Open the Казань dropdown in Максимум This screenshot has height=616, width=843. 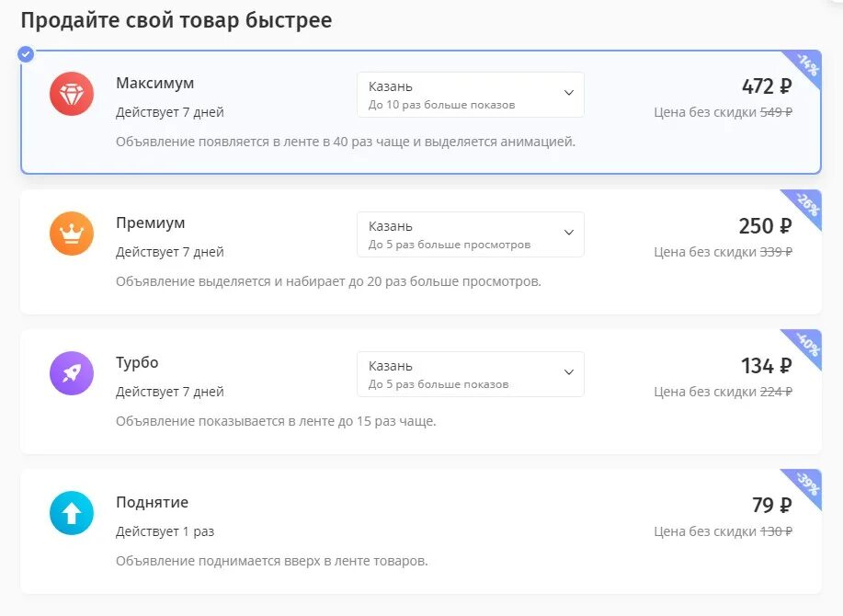470,95
